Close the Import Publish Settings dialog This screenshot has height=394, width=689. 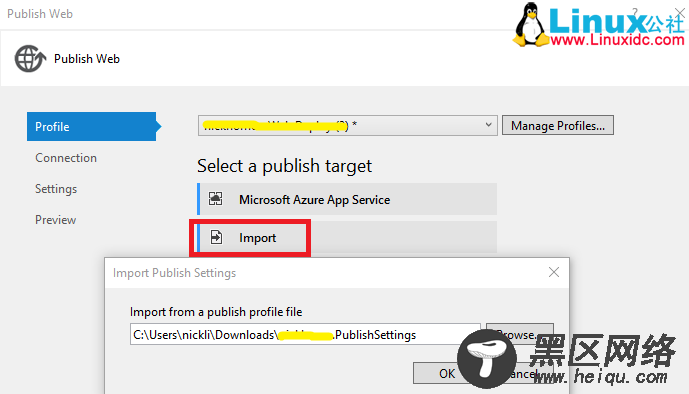tap(554, 272)
